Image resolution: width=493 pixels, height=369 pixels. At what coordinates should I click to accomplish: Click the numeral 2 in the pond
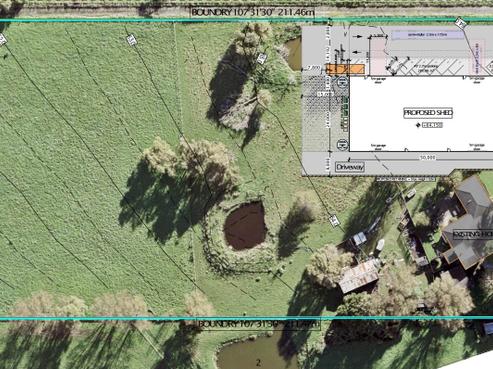(258, 362)
